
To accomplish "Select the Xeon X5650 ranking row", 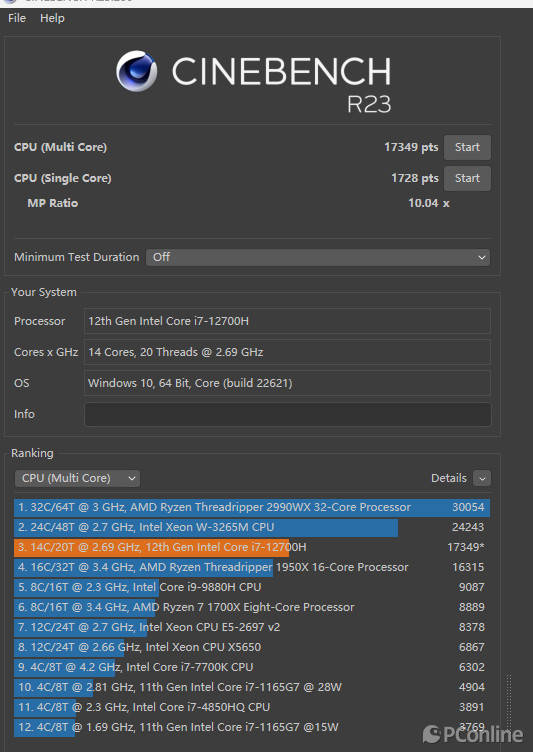I will point(252,647).
